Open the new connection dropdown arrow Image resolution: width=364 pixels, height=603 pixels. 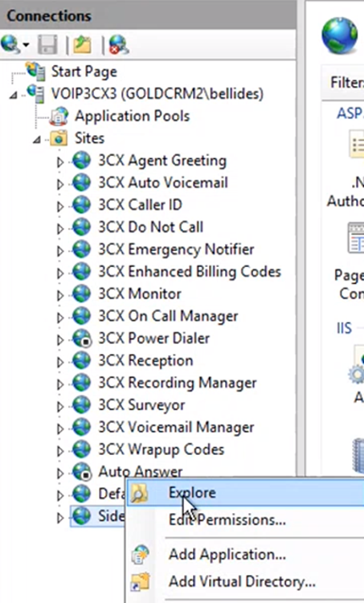point(27,45)
